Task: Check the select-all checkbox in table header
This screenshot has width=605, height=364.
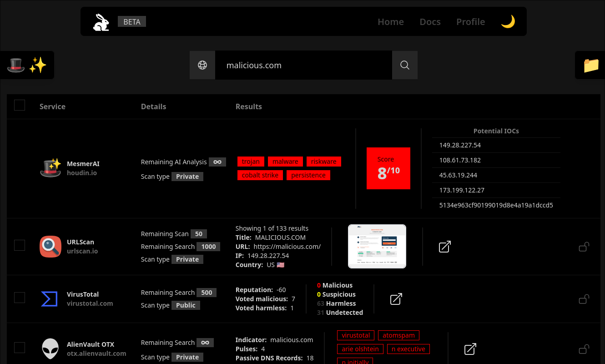Action: pyautogui.click(x=20, y=105)
